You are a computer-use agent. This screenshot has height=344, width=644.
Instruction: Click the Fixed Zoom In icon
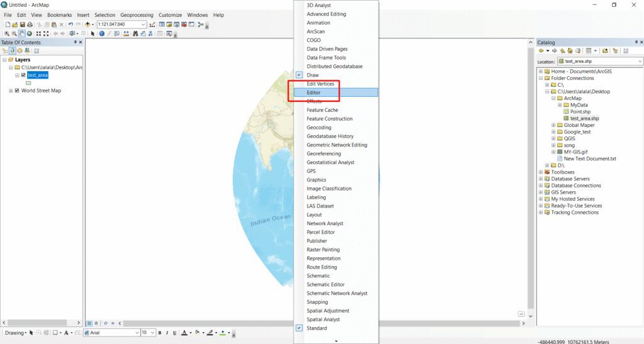(38, 34)
